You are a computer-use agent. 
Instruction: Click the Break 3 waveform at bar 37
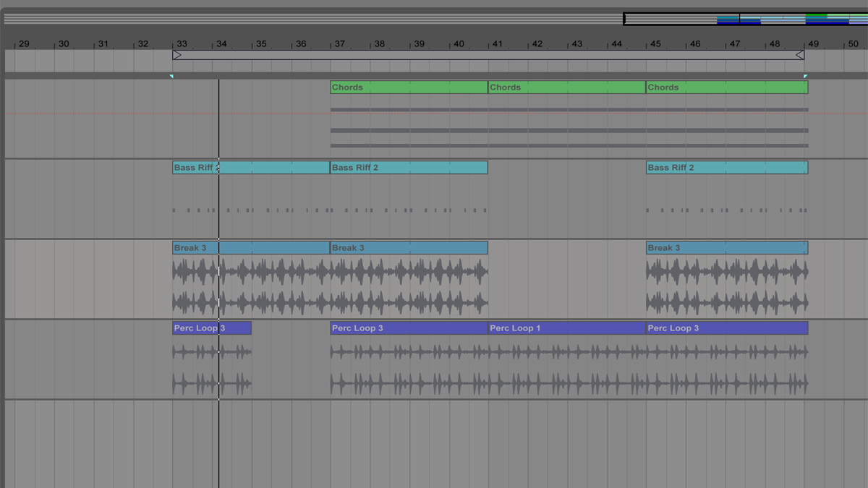coord(409,287)
